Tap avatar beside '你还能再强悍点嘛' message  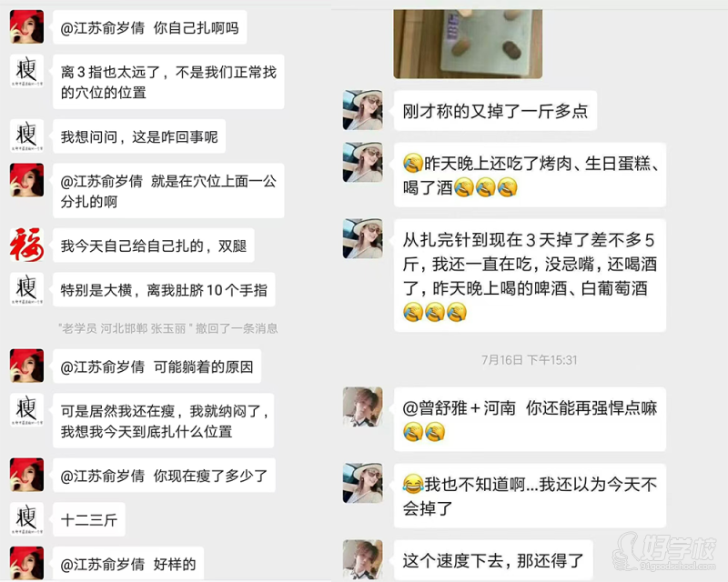coord(362,406)
